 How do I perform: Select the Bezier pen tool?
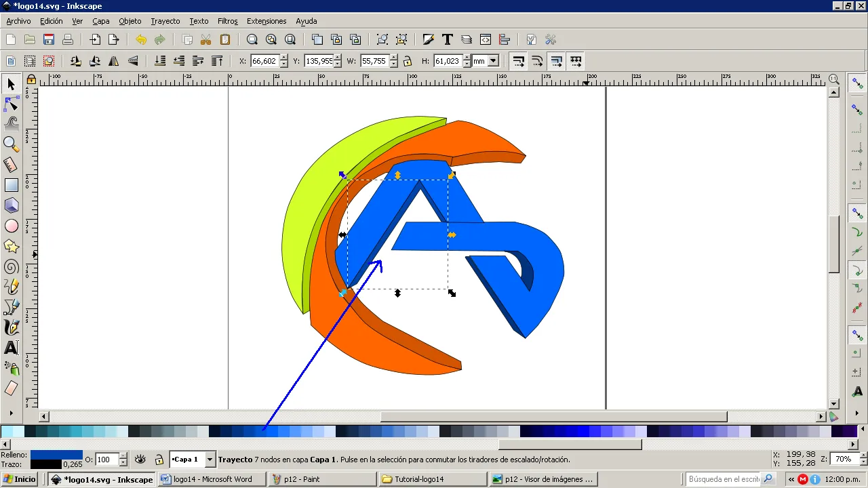click(11, 307)
